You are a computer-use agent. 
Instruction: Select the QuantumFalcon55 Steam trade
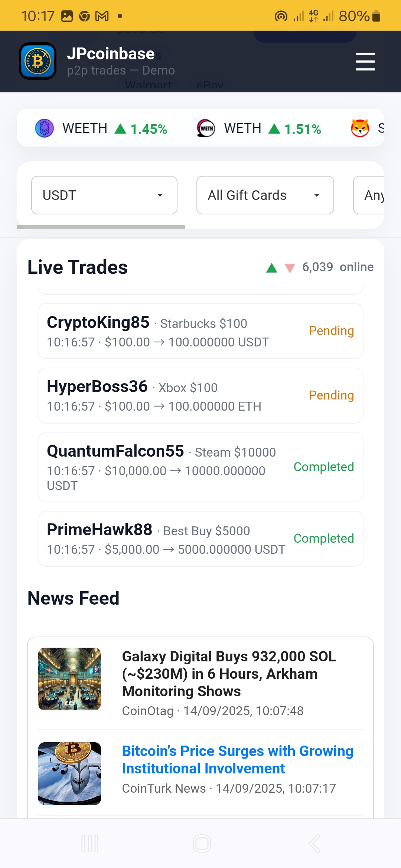200,467
